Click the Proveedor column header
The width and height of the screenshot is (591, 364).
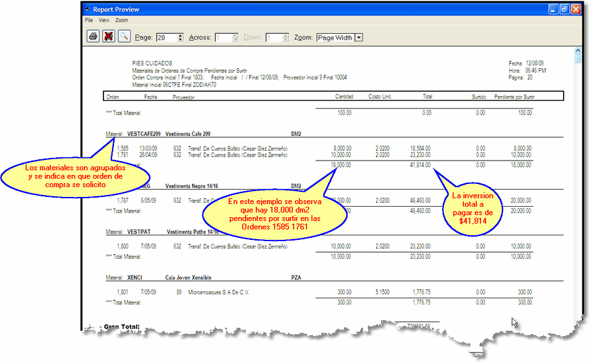coord(184,97)
